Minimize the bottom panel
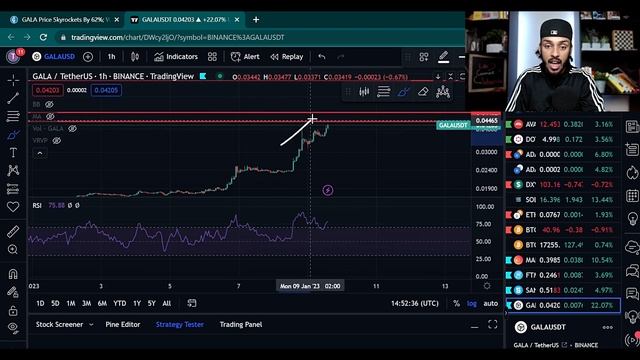Image resolution: width=640 pixels, height=360 pixels. point(474,327)
